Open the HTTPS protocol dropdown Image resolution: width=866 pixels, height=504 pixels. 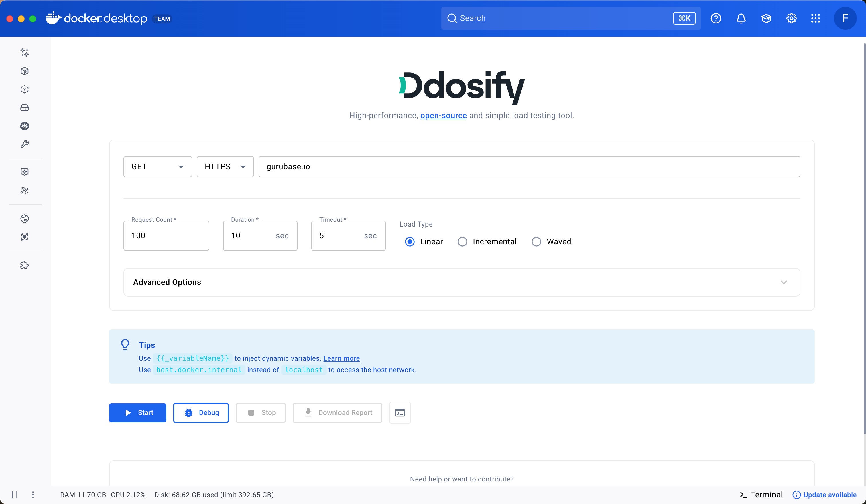pos(225,167)
